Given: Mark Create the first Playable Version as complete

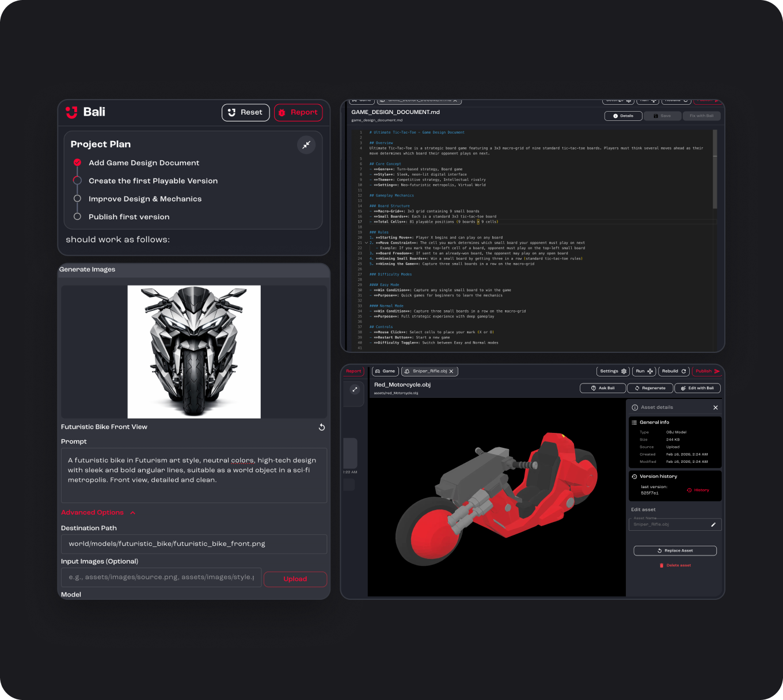Looking at the screenshot, I should pos(77,180).
